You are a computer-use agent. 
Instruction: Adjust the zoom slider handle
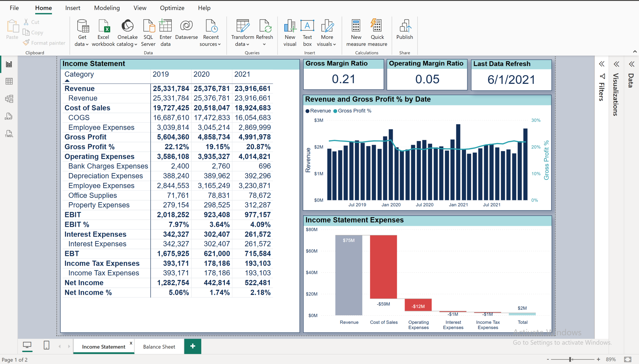[x=570, y=360]
